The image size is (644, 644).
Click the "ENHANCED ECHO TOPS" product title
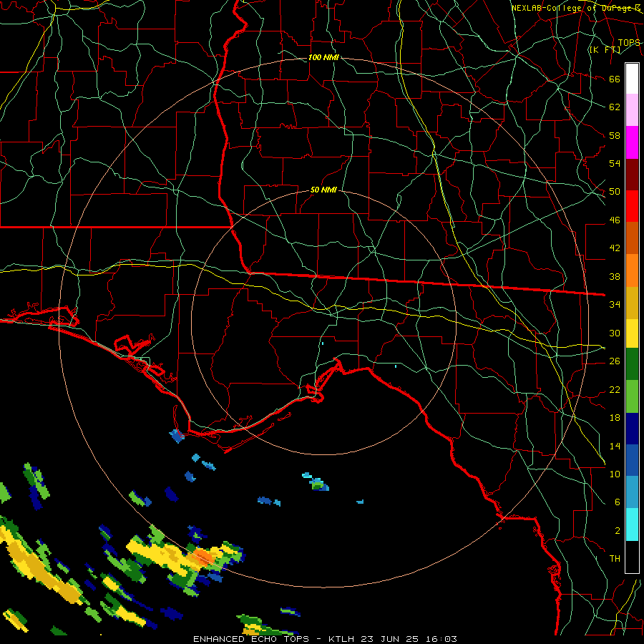click(x=251, y=639)
